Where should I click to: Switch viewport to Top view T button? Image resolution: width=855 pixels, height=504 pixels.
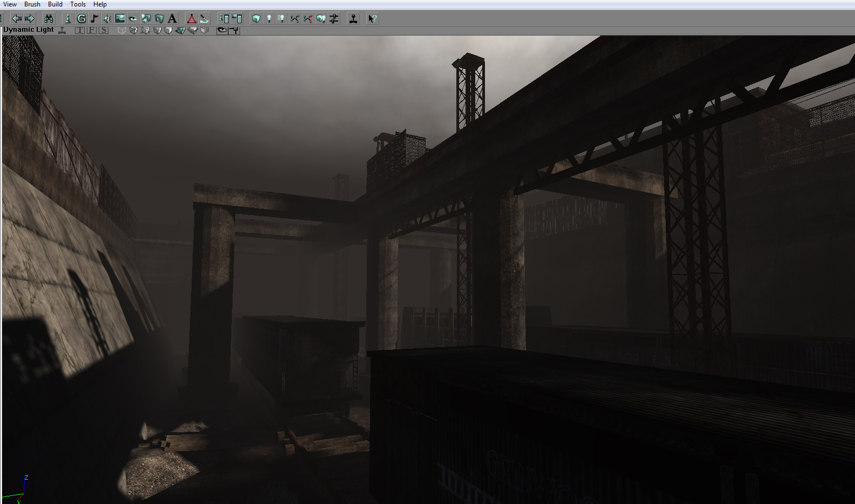80,30
